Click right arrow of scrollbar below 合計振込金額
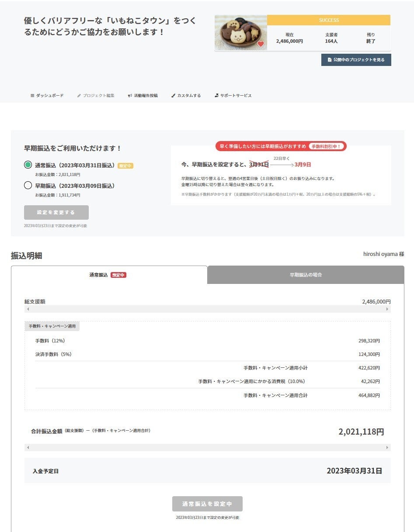This screenshot has width=414, height=532. coord(387,448)
